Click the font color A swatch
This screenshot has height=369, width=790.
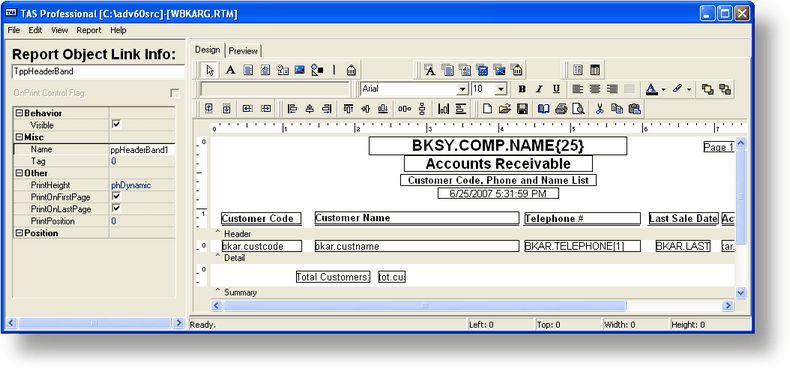[x=652, y=89]
